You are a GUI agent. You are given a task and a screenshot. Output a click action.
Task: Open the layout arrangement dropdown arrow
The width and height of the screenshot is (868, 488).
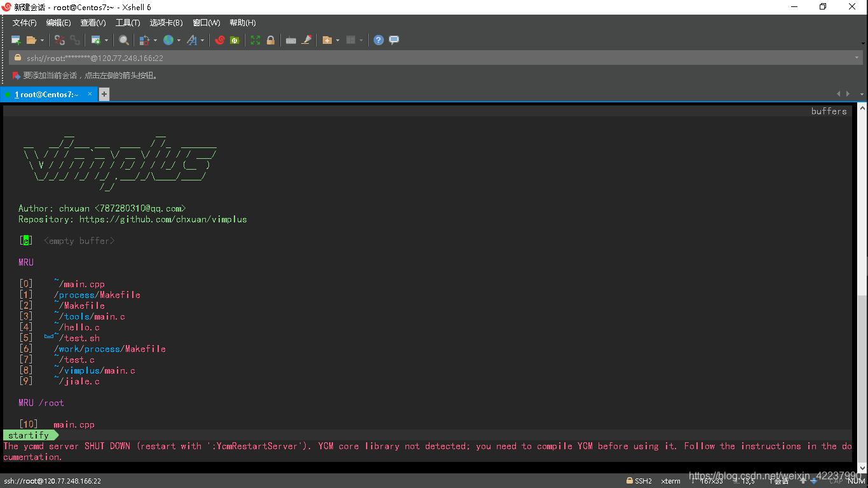click(361, 40)
